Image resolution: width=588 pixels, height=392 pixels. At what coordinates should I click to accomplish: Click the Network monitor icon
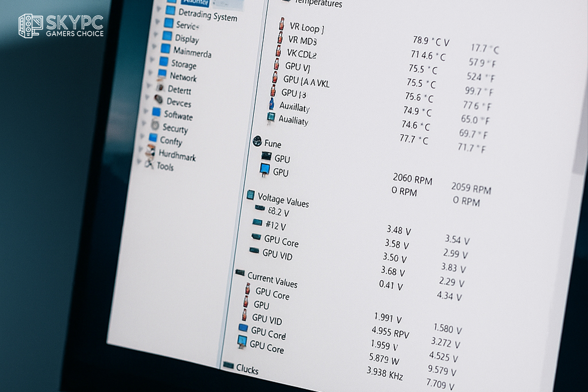click(x=162, y=74)
